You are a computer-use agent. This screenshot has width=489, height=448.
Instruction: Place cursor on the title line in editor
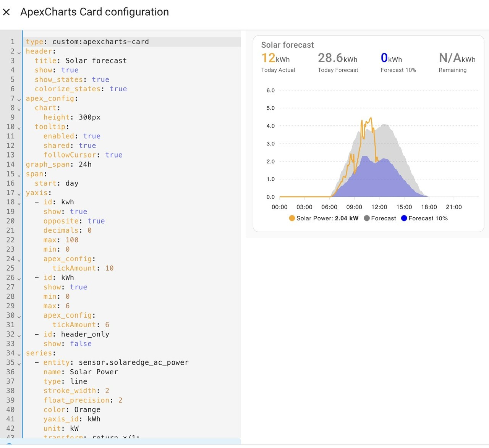click(x=81, y=61)
